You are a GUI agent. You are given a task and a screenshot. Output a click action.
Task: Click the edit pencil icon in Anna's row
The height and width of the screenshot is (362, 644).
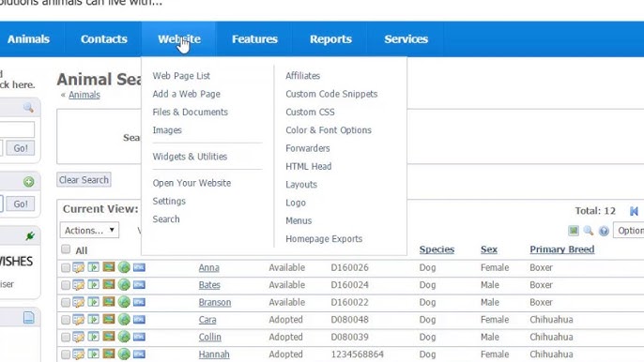point(79,267)
